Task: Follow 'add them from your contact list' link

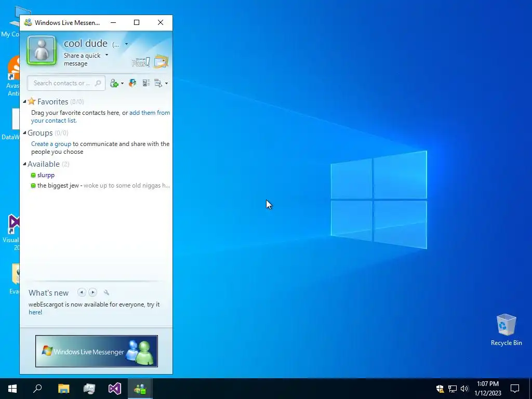Action: point(100,116)
